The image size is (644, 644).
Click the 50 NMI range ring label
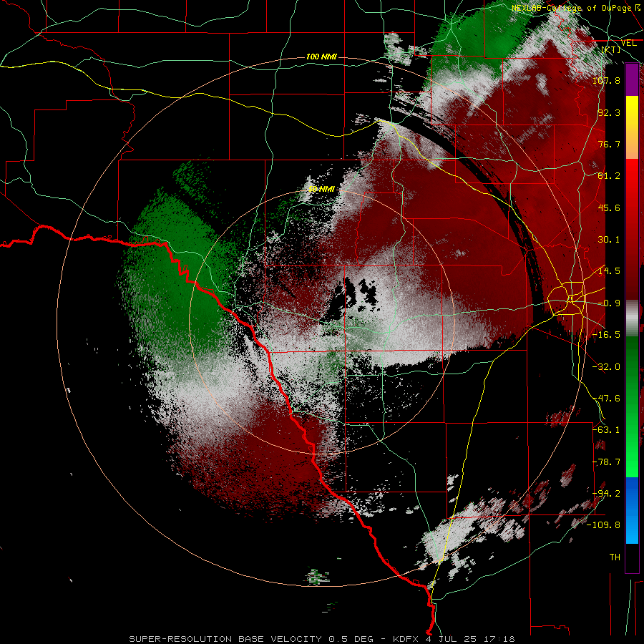[321, 190]
